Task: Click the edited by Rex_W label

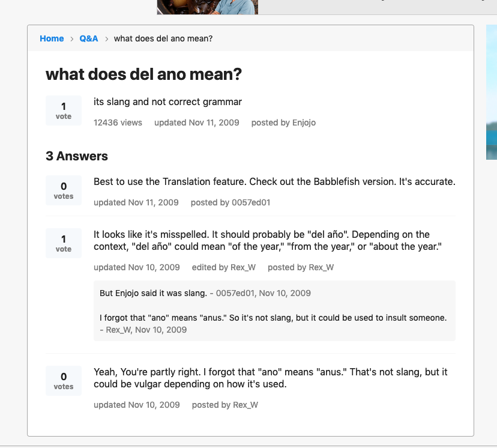Action: click(x=223, y=267)
